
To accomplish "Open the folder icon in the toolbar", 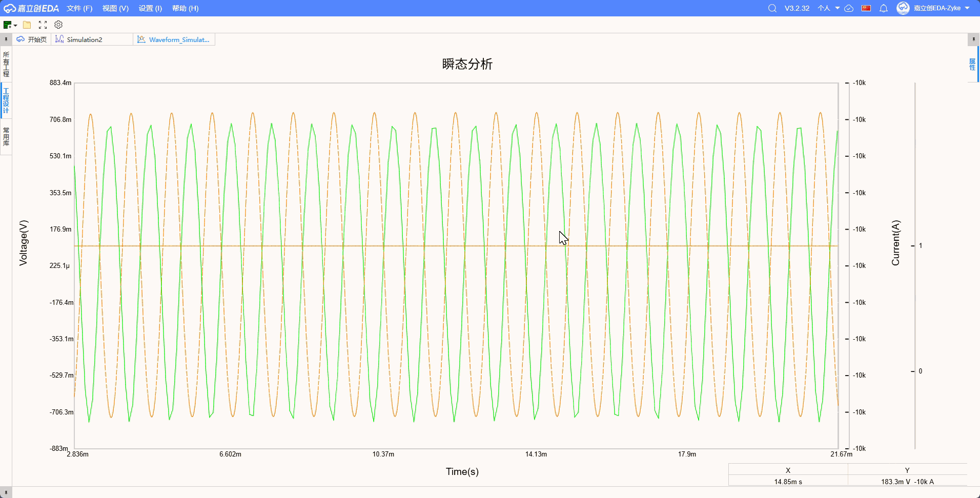I will [x=27, y=25].
